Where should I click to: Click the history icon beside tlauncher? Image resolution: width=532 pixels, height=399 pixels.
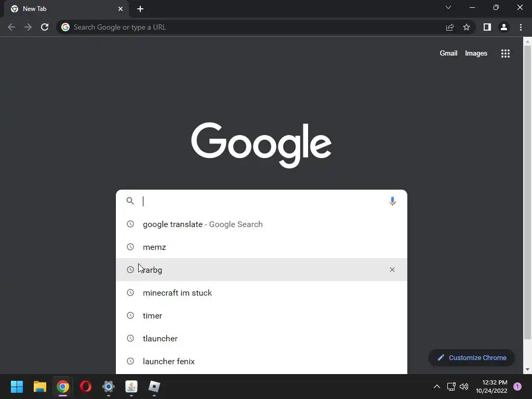(130, 338)
